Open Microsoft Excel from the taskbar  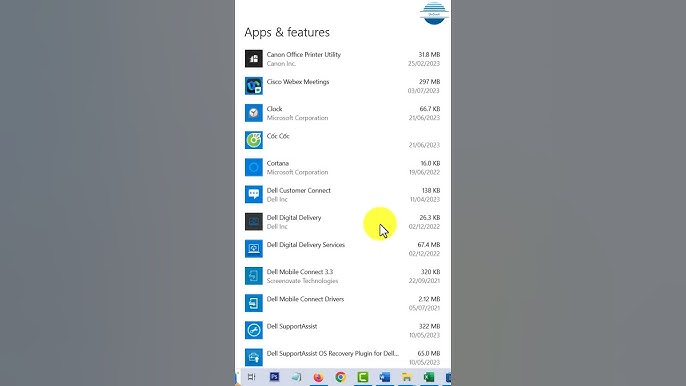click(x=429, y=377)
